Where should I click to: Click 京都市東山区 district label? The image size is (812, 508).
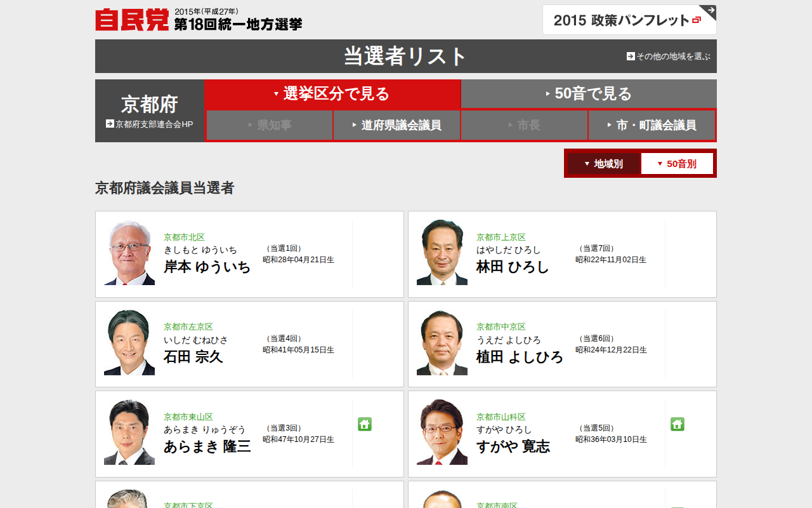coord(188,417)
